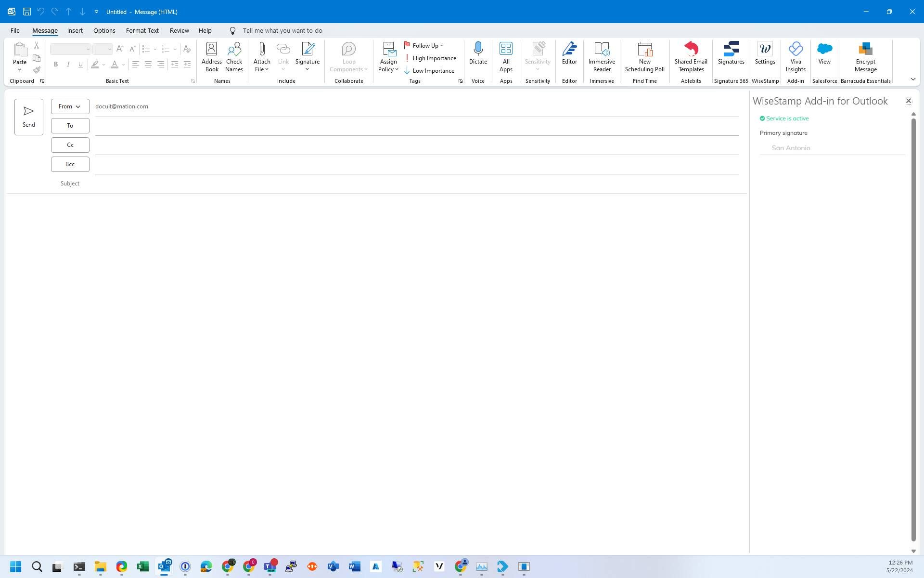Open the Follow Up dropdown
The width and height of the screenshot is (924, 578).
click(424, 46)
